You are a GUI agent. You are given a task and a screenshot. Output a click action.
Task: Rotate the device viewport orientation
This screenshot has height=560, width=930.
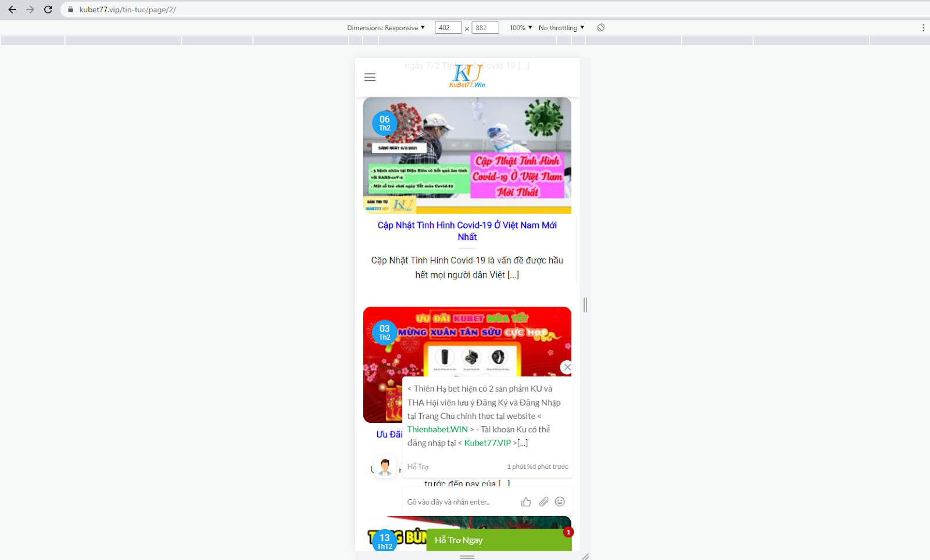pyautogui.click(x=601, y=28)
